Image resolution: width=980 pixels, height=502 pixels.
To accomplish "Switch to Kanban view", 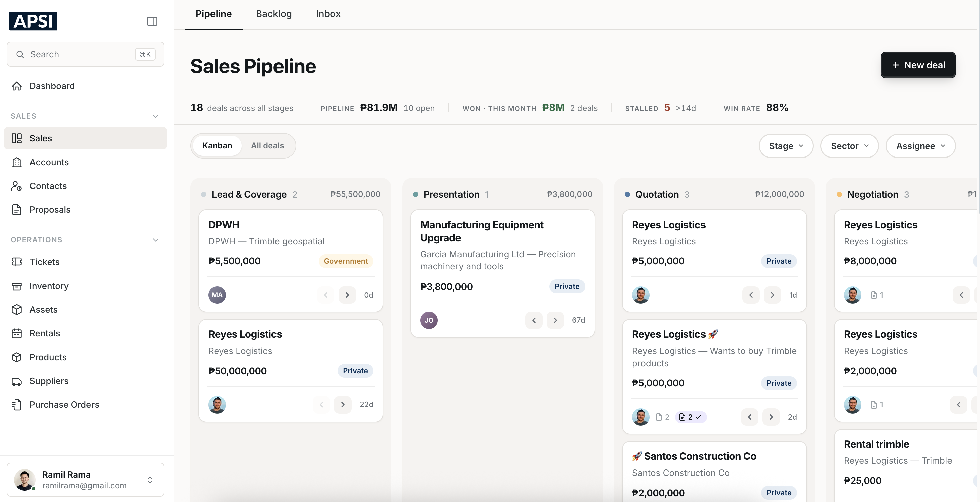I will click(x=217, y=146).
